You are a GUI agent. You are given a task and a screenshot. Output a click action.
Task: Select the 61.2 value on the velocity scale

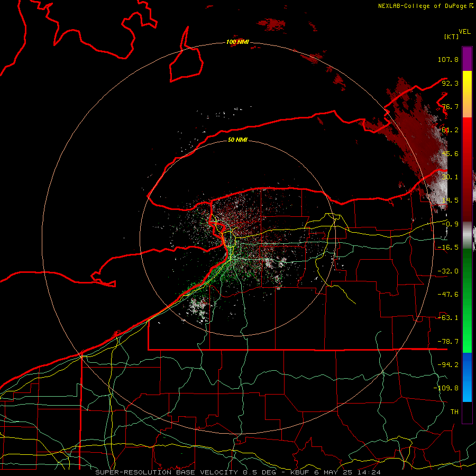pos(450,130)
